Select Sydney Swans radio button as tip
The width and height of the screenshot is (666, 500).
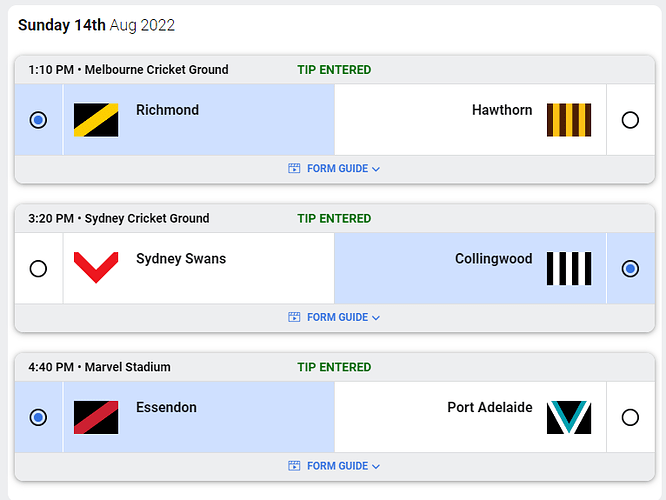(38, 268)
